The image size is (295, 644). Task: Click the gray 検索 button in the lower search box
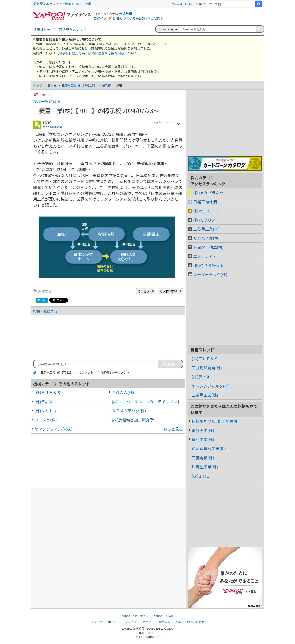(x=170, y=364)
